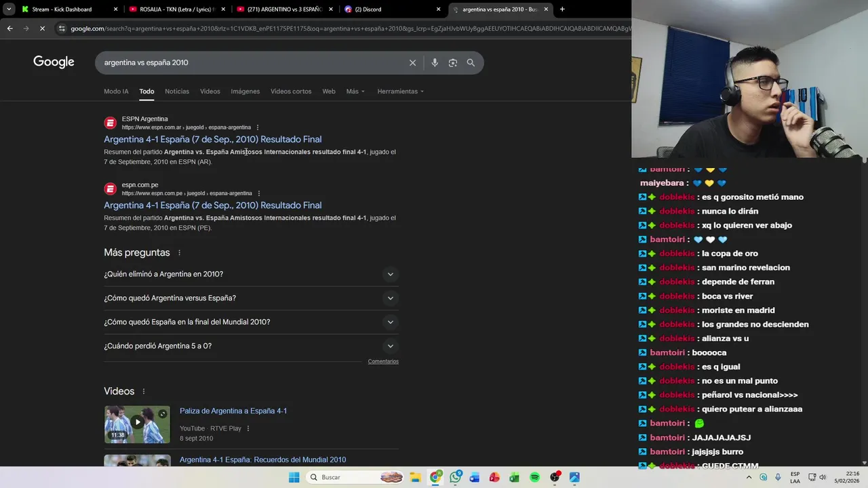Open video Paliza de Argentina a España 4-1
Viewport: 868px width, 488px height.
point(233,411)
